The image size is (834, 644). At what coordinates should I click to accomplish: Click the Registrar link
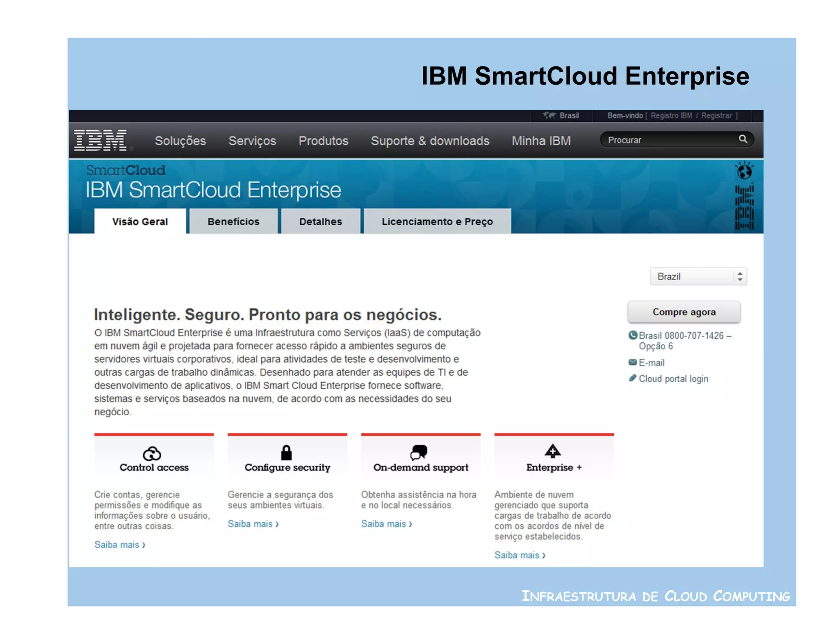[716, 116]
